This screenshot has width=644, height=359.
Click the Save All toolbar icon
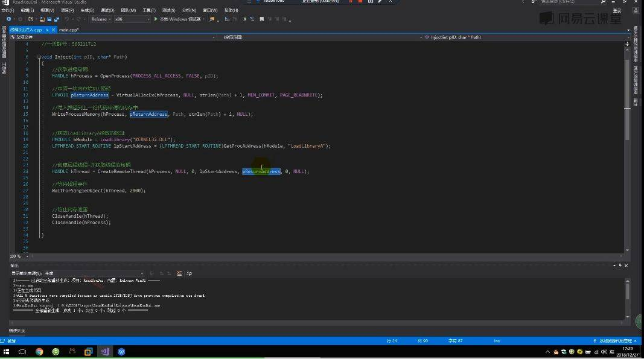pos(56,19)
